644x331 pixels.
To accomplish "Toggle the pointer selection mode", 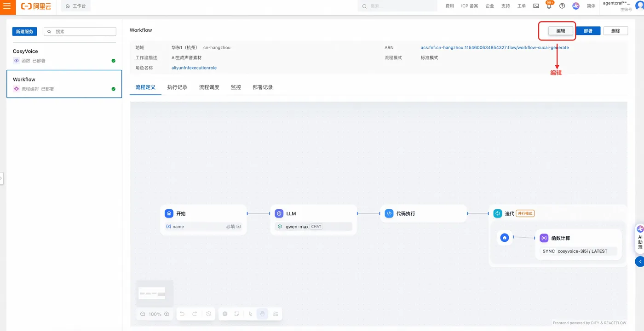I will coord(250,314).
